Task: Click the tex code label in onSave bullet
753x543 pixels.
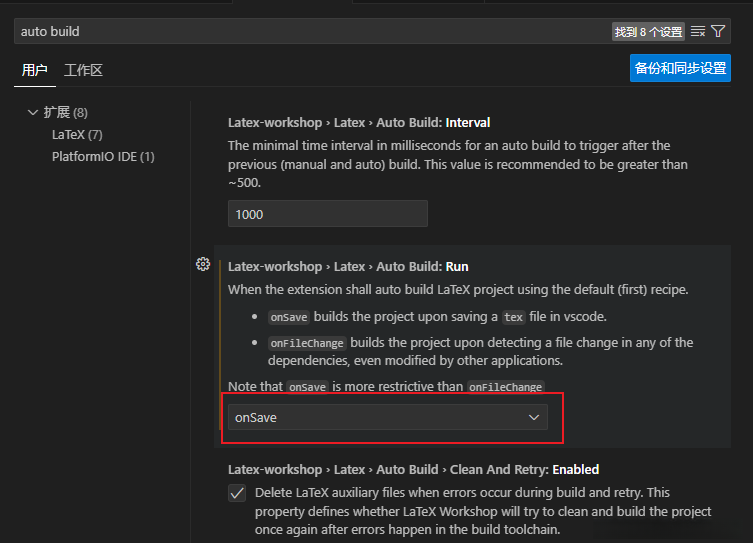Action: click(513, 317)
